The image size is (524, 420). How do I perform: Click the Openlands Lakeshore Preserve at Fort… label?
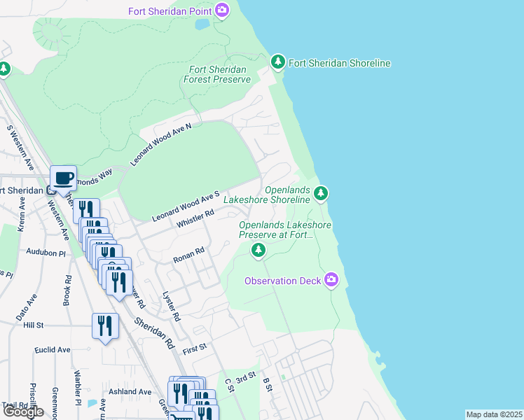click(285, 230)
